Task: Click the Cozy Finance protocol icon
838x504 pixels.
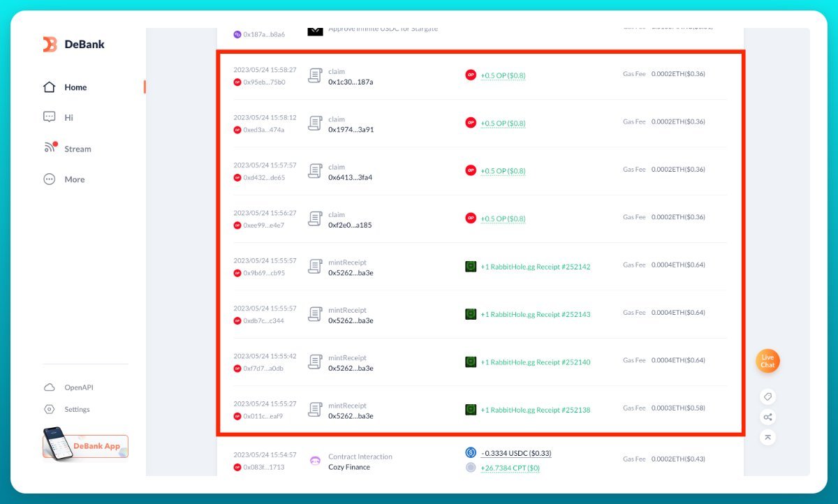Action: click(x=315, y=461)
